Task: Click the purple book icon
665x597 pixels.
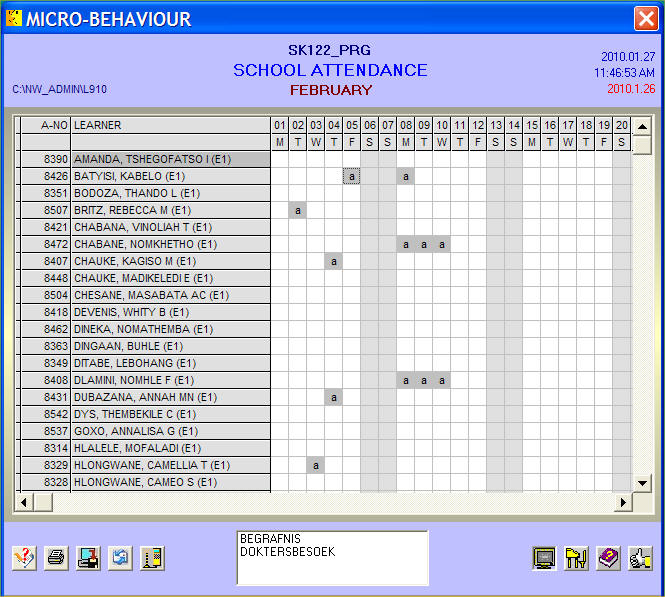Action: pos(608,559)
